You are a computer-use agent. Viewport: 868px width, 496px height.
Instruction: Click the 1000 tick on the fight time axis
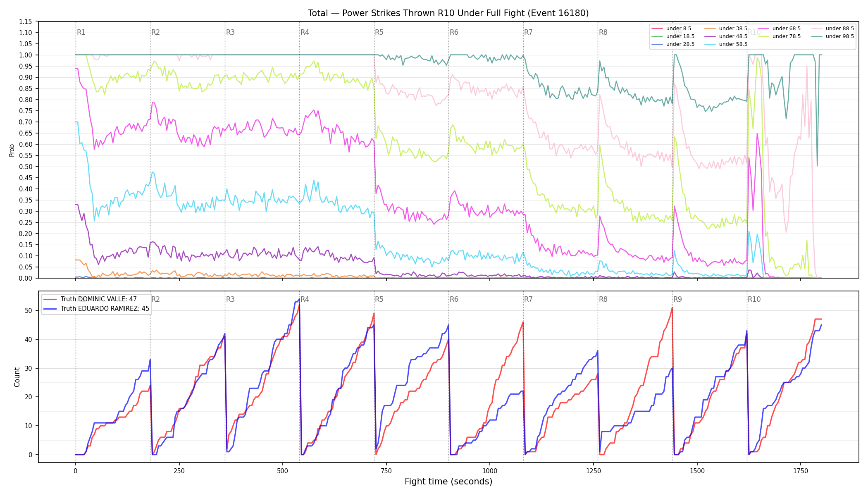[490, 471]
